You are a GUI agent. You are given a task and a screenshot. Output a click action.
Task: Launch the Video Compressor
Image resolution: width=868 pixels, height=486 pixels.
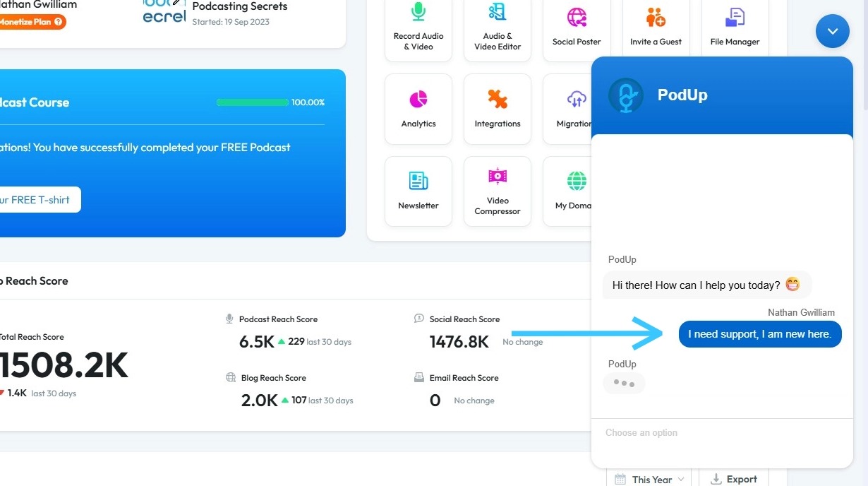pos(498,191)
